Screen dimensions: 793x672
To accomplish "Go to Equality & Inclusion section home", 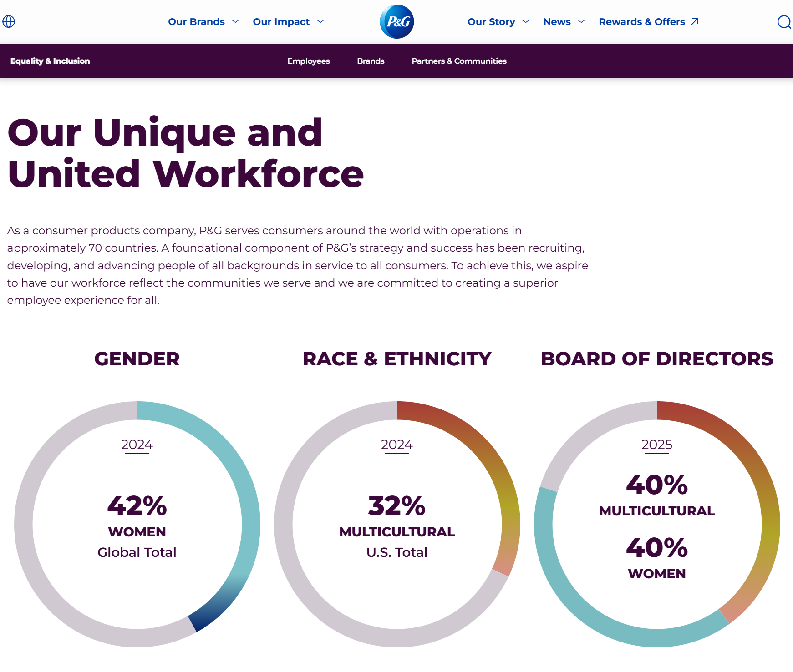I will point(50,61).
